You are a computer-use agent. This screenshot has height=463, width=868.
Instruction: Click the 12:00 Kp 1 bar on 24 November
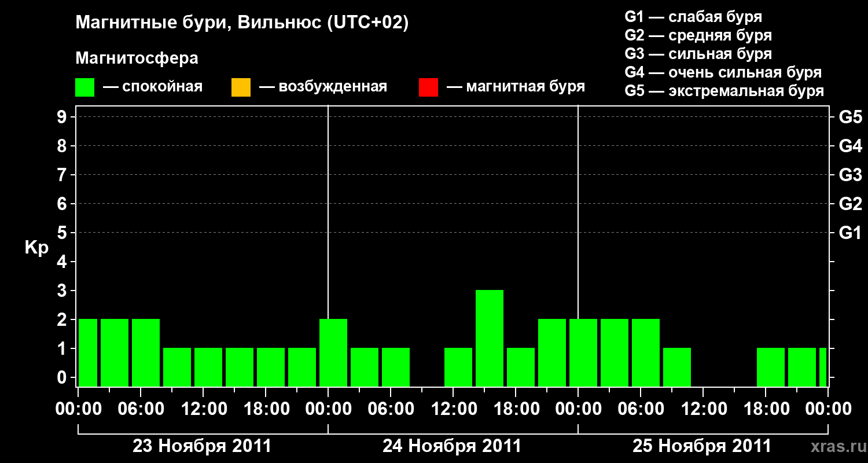pyautogui.click(x=458, y=367)
